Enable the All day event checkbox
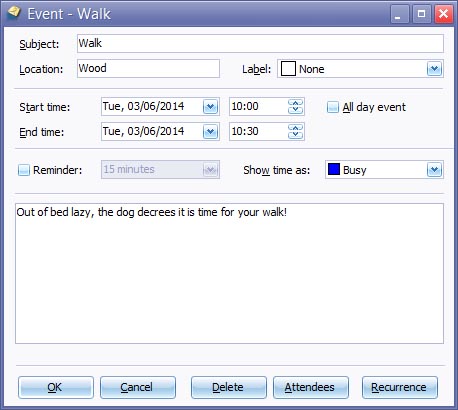Viewport: 458px width, 410px height. (x=333, y=107)
